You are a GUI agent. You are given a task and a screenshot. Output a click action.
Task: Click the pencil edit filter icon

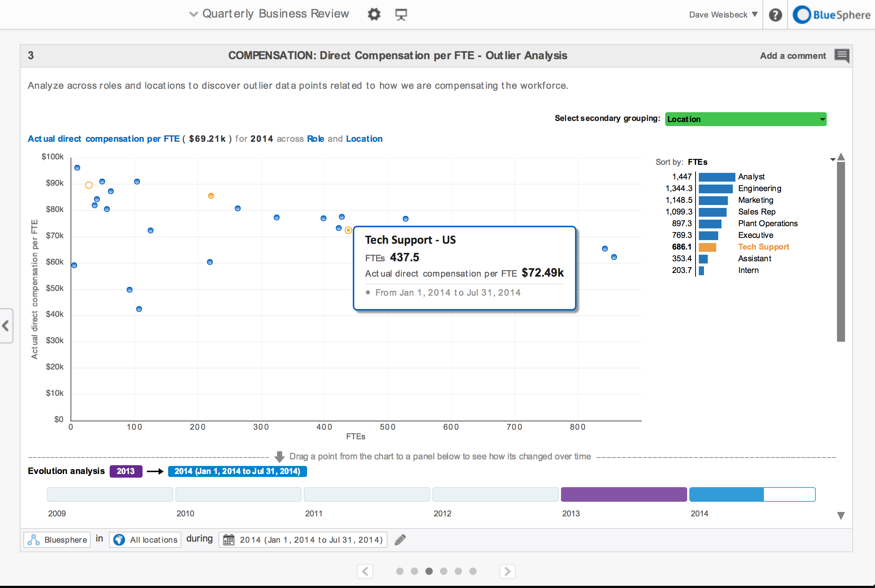pos(400,540)
